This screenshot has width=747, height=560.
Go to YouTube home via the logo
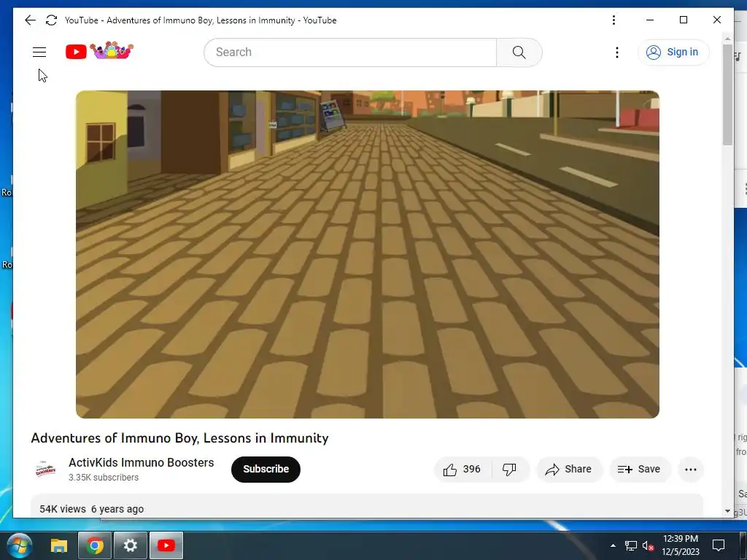[99, 51]
